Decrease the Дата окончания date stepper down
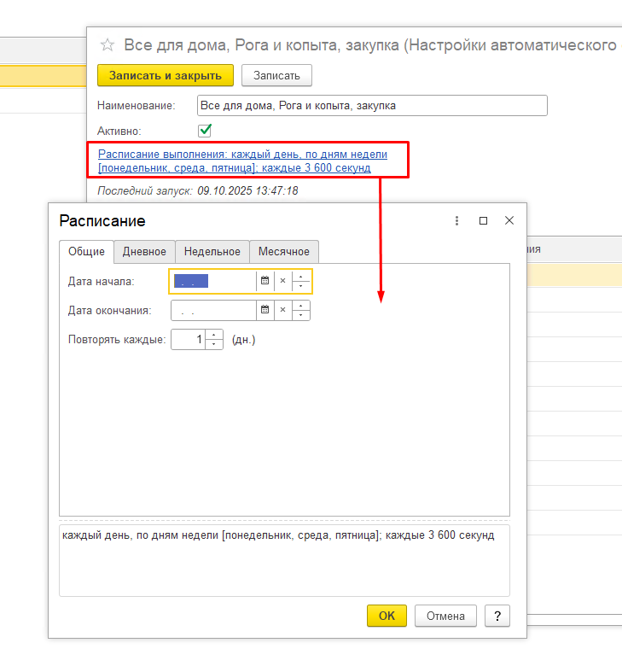Viewport: 622px width, 672px height. point(300,315)
